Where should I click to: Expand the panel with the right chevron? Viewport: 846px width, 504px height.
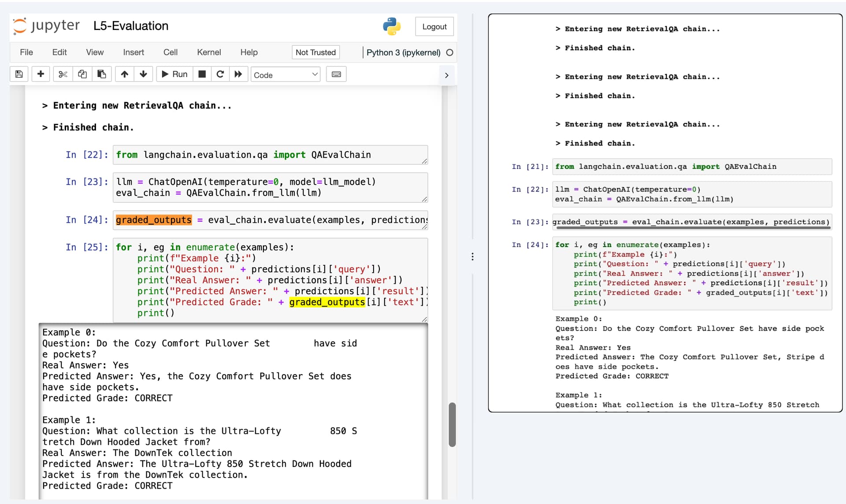(x=446, y=75)
